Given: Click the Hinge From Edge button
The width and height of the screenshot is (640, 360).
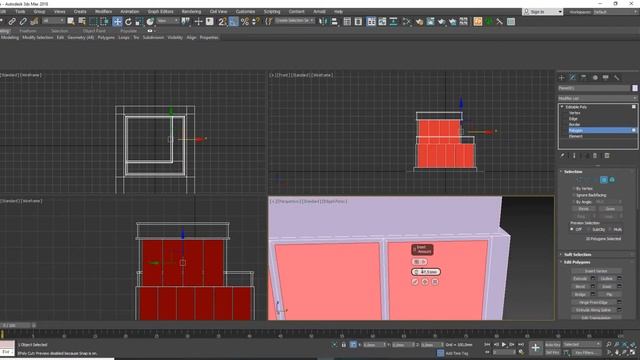Looking at the screenshot, I should click(x=593, y=302).
